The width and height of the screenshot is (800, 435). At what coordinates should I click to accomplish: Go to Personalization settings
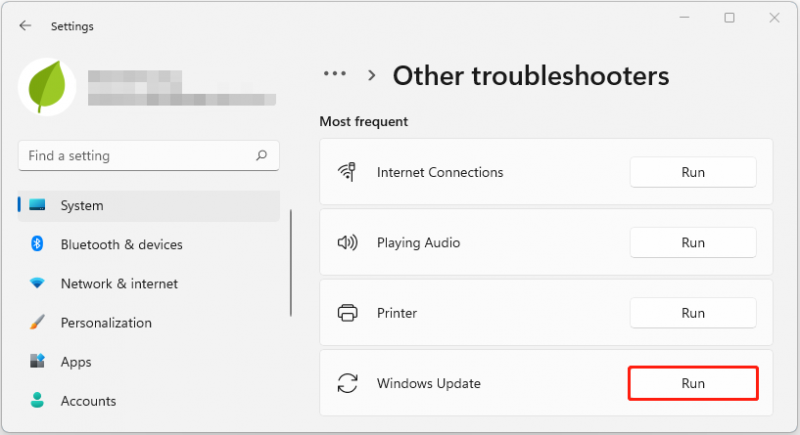point(148,323)
